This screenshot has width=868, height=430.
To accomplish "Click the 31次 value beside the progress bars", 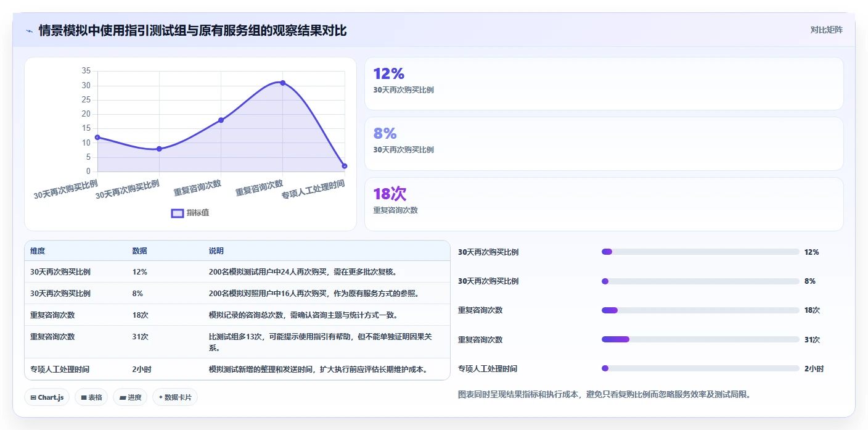I will point(812,339).
